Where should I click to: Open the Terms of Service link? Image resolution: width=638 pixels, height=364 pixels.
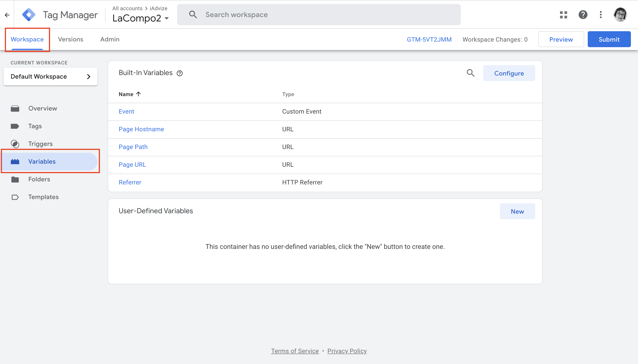pos(295,351)
